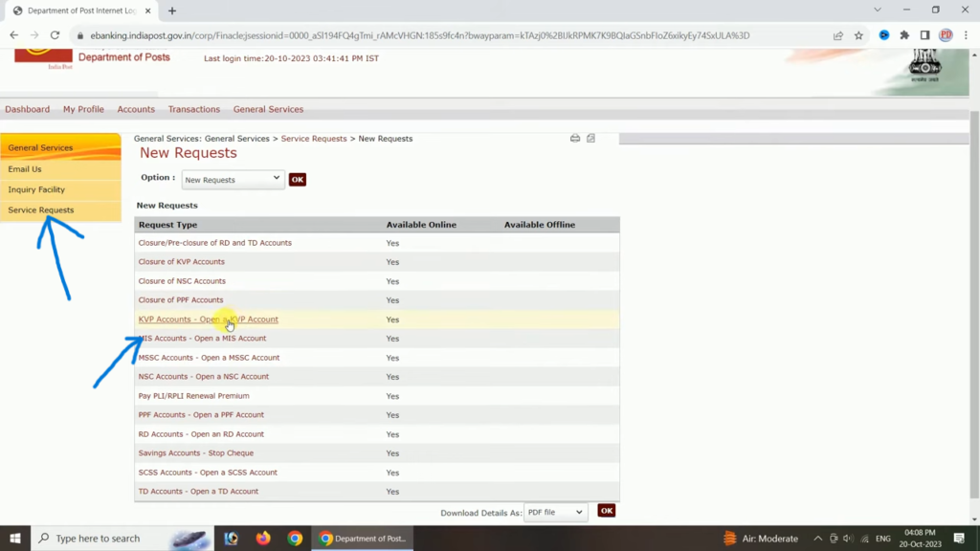Open the Download Details As format dropdown

point(555,512)
